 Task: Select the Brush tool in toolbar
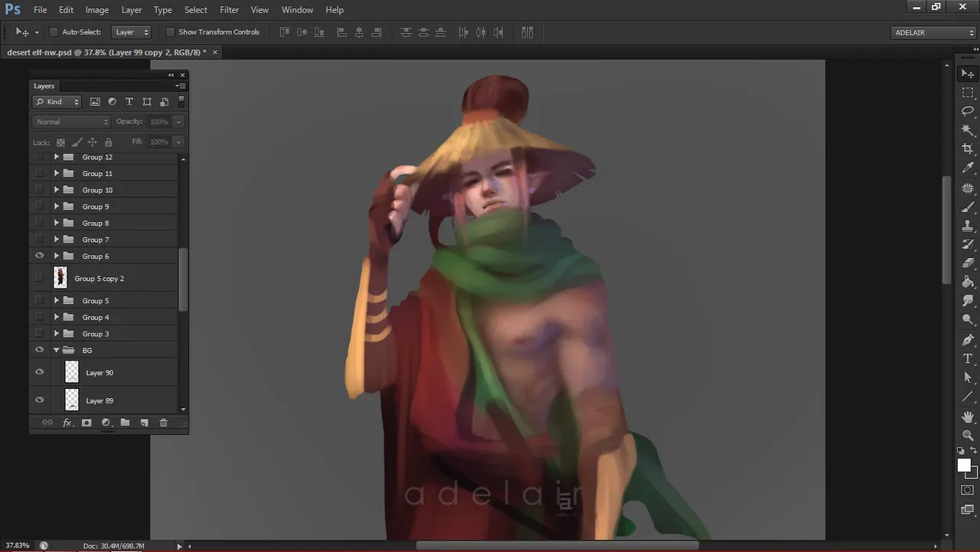pos(968,207)
